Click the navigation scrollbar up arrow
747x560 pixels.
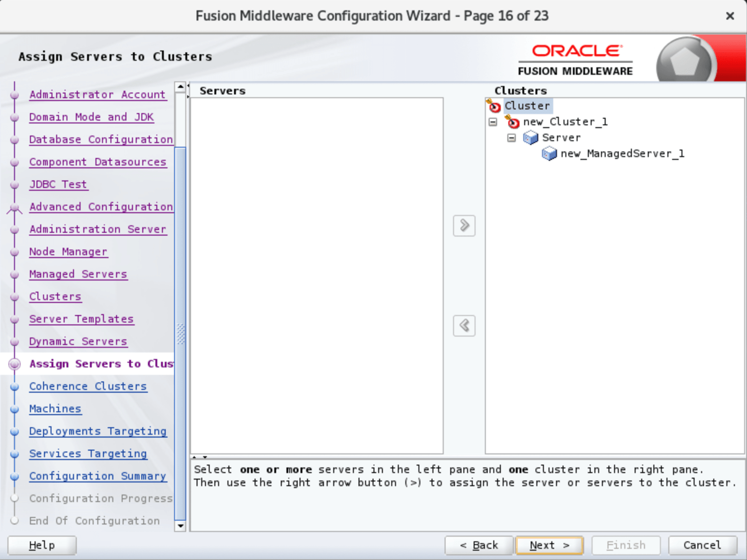(x=180, y=87)
